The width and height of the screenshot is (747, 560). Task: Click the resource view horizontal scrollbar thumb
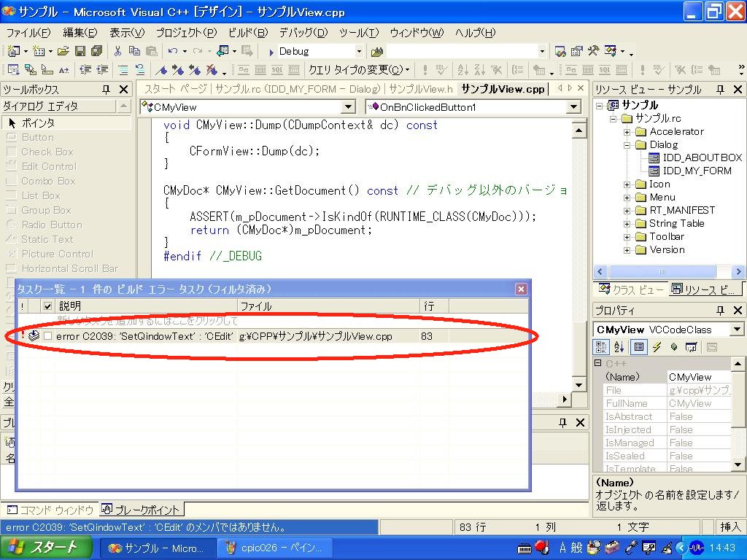[x=662, y=271]
